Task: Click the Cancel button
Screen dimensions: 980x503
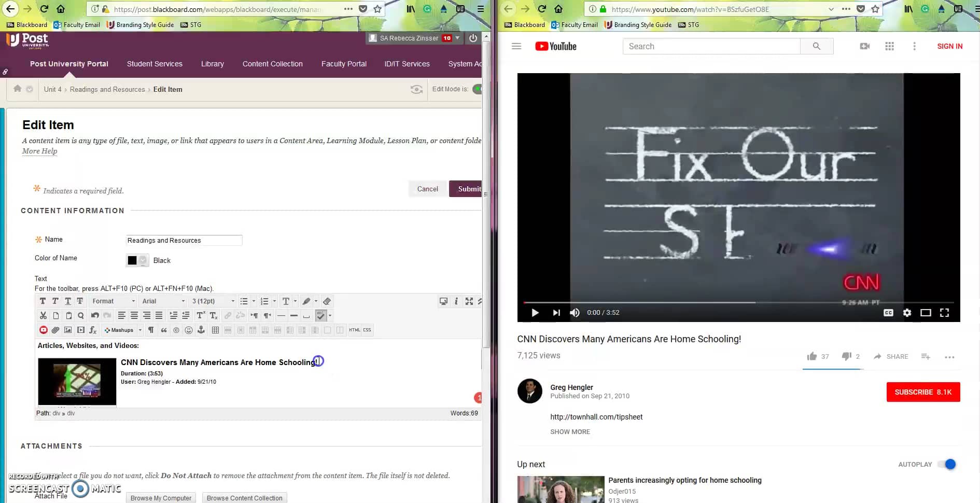Action: pos(428,189)
